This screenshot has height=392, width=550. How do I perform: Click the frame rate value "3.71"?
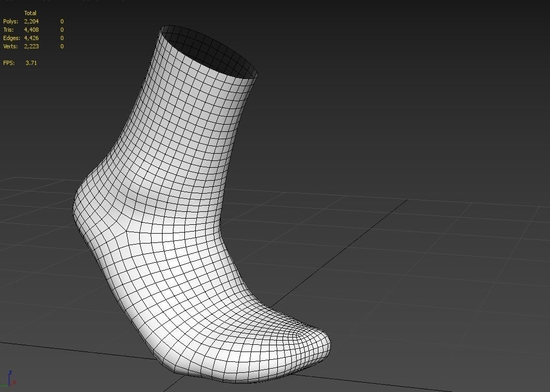pyautogui.click(x=31, y=63)
